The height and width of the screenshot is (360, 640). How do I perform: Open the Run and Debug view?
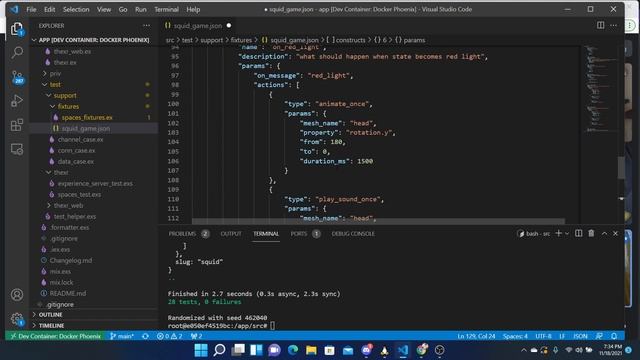(17, 101)
